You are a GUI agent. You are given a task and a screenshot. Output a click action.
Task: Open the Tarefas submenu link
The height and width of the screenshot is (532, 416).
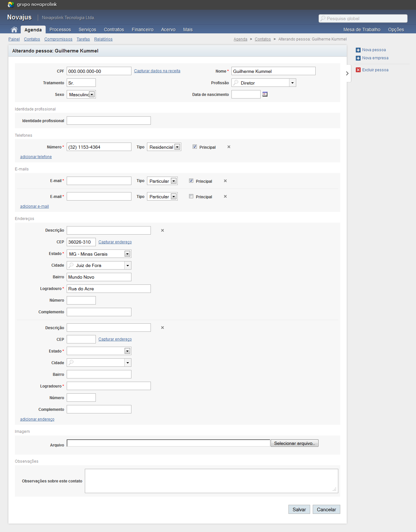(x=83, y=39)
